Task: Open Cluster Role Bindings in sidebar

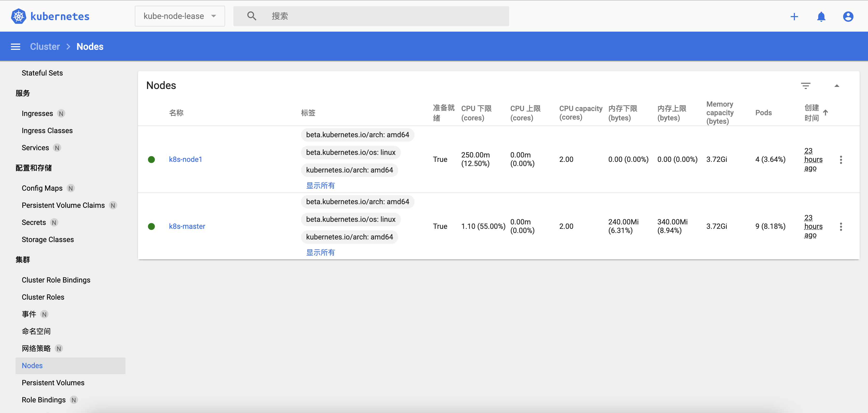Action: (56, 280)
